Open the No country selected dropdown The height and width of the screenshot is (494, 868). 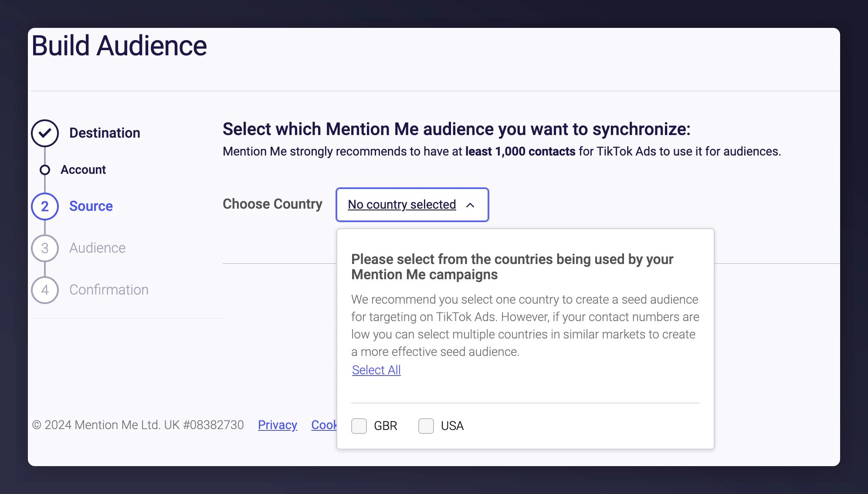412,205
